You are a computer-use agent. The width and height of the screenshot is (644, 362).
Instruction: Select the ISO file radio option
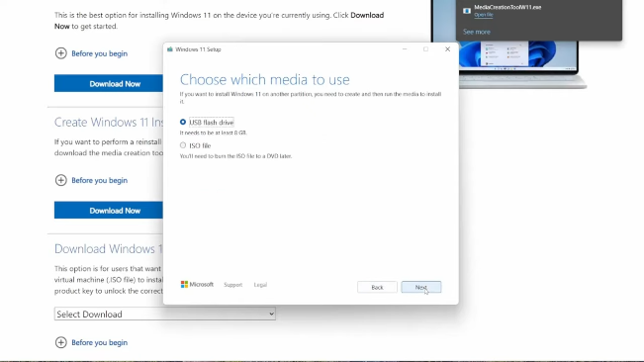click(x=183, y=145)
